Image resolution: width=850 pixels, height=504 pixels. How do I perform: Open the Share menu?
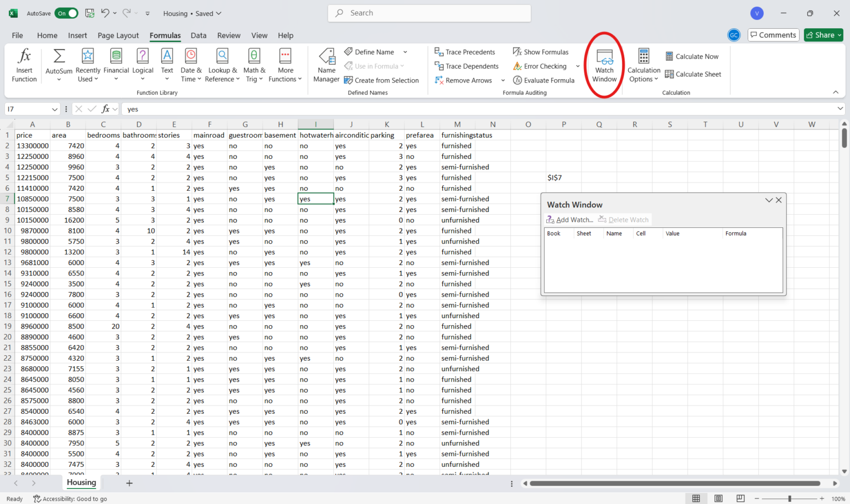tap(823, 34)
